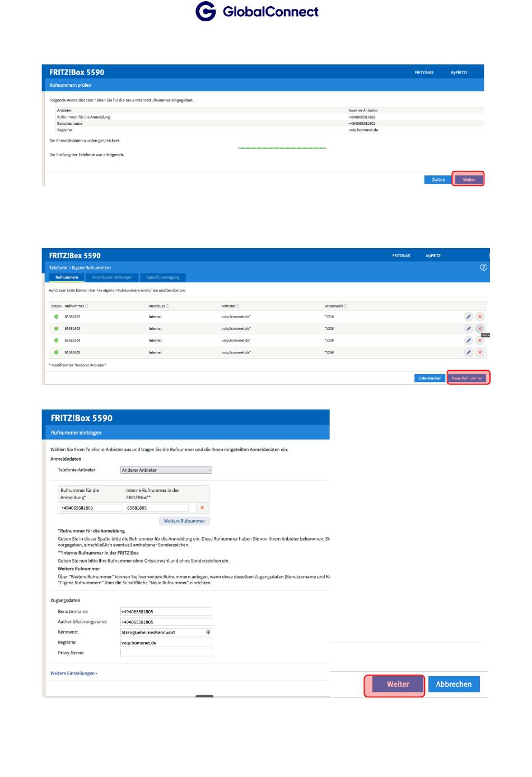Edit number 65581803 with its pencil icon
The width and height of the screenshot is (532, 777).
point(469,329)
